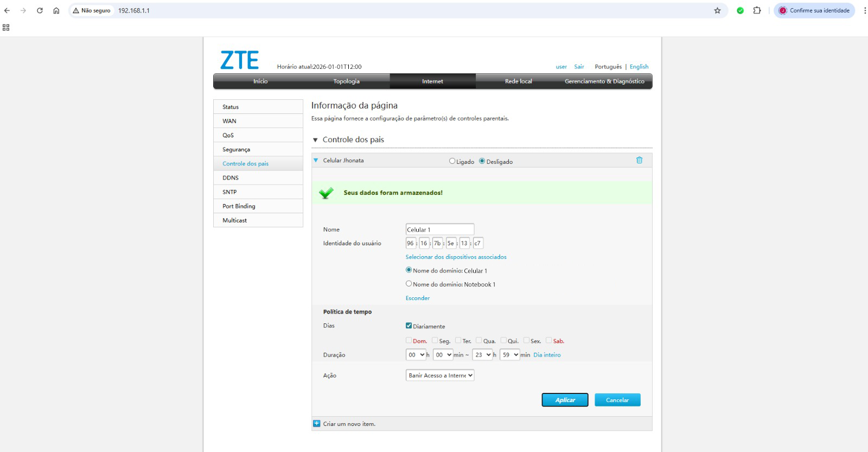868x452 pixels.
Task: Click Criar um novo item
Action: point(349,424)
